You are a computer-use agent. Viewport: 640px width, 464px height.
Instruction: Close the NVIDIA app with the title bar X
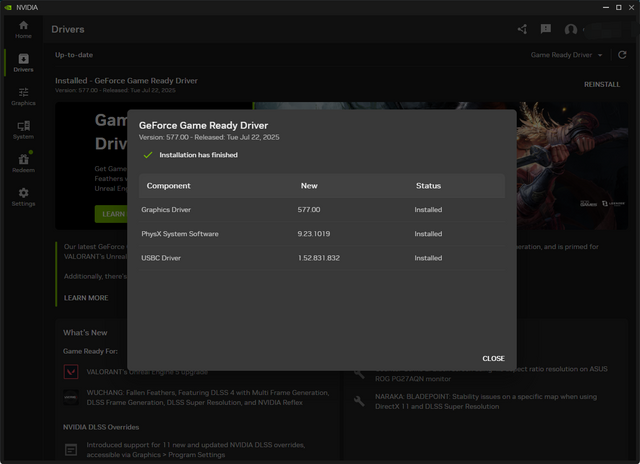[x=631, y=7]
